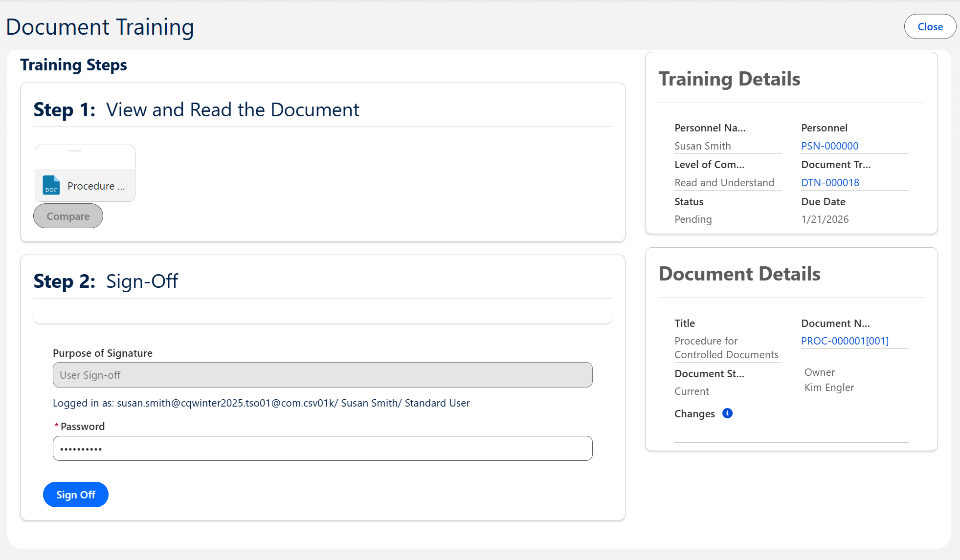Click the Pending status value

coord(693,219)
